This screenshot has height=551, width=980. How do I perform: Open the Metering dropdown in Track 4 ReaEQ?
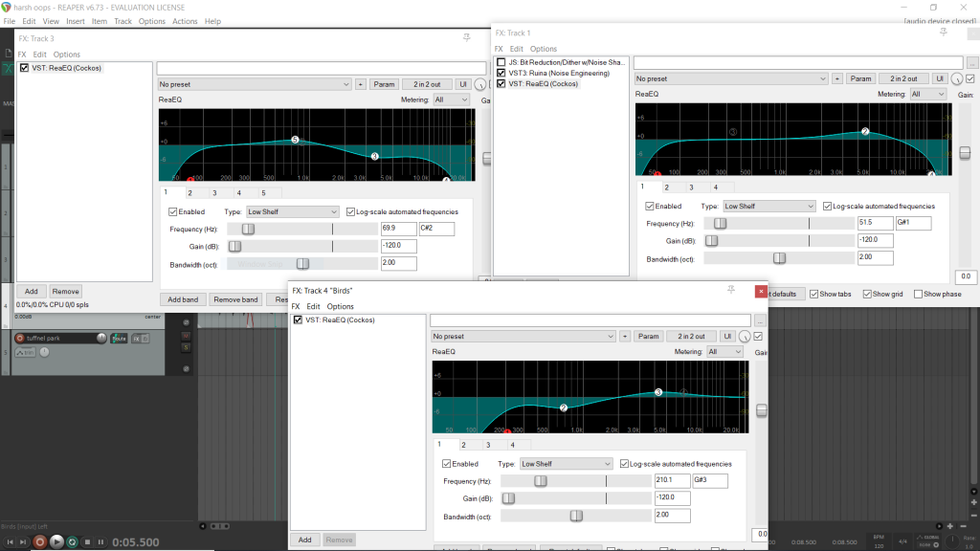coord(724,352)
